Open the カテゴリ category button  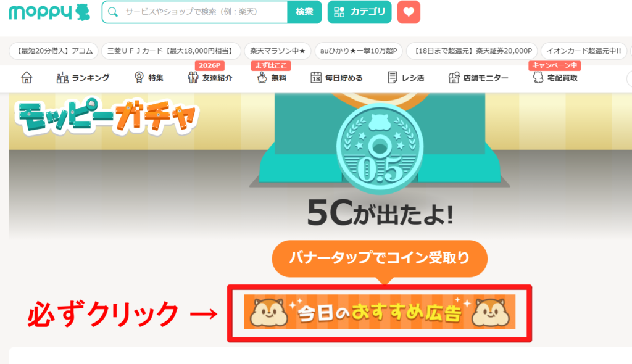(360, 12)
